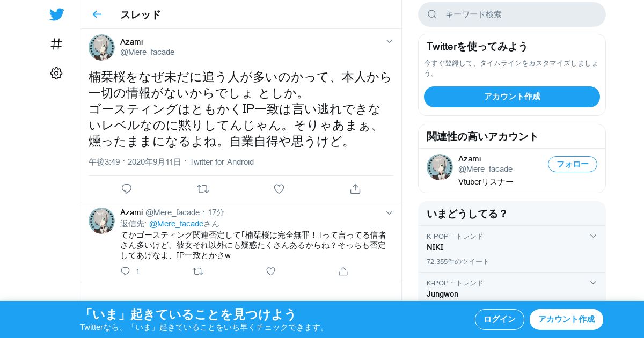This screenshot has width=644, height=338.
Task: Go to Twitter home via bird logo
Action: click(56, 14)
